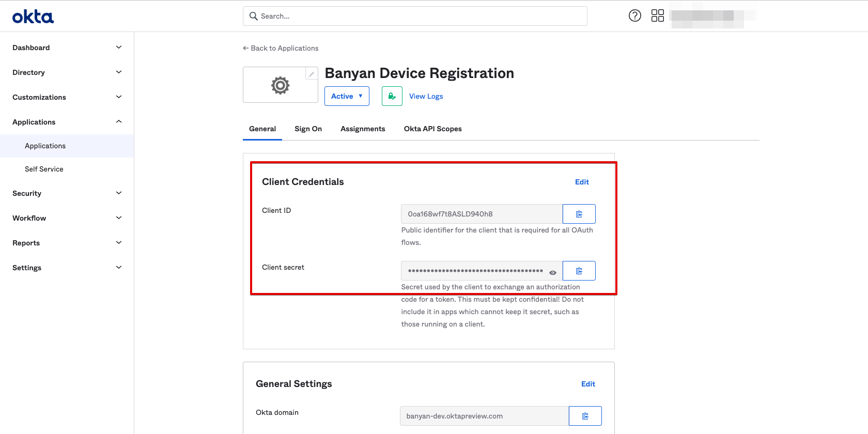The width and height of the screenshot is (868, 434).
Task: Click Edit for Client Credentials
Action: tap(582, 182)
